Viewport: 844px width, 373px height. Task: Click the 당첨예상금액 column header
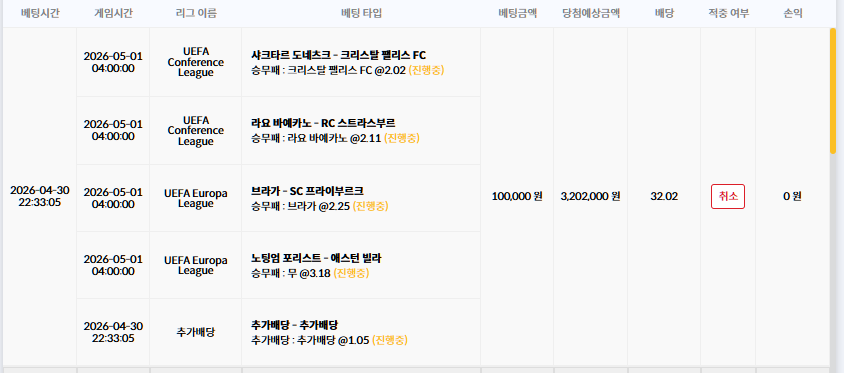coord(590,13)
